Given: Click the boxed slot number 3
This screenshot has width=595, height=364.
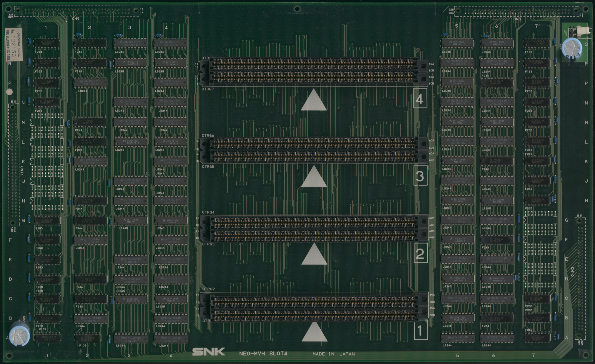Looking at the screenshot, I should (420, 175).
